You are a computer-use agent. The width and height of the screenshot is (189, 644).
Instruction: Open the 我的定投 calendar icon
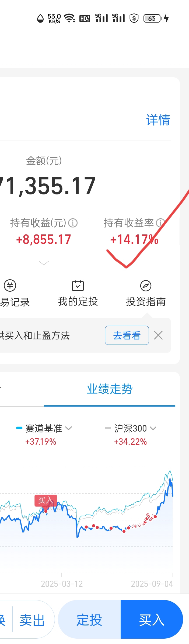(x=78, y=285)
